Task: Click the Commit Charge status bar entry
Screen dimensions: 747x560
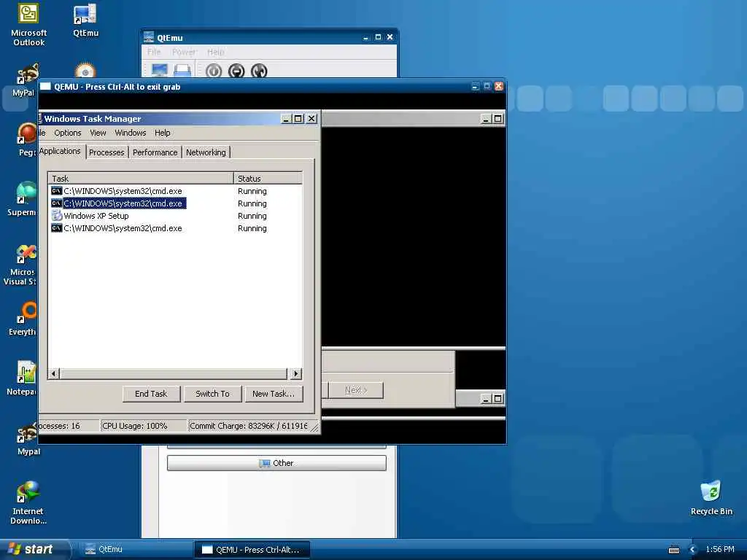Action: click(x=248, y=426)
